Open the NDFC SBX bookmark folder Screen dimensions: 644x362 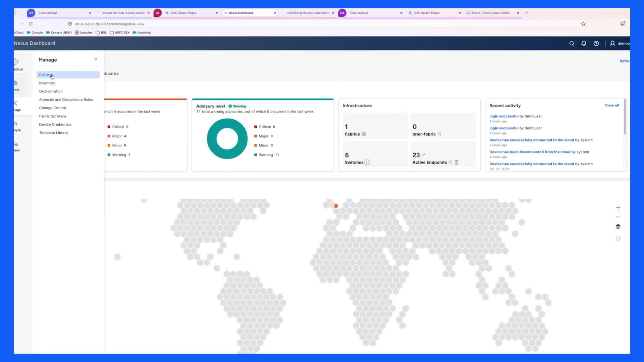click(119, 33)
